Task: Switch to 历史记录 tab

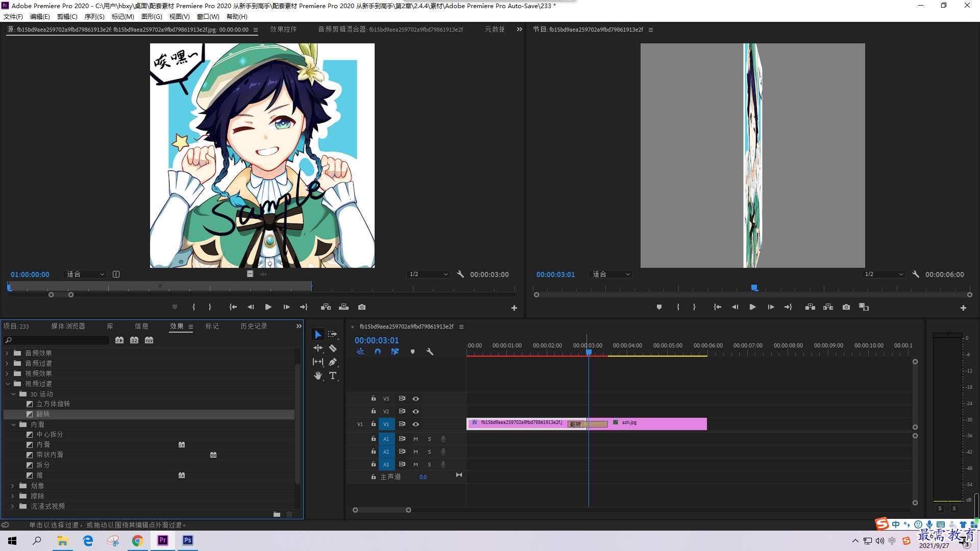Action: coord(254,326)
